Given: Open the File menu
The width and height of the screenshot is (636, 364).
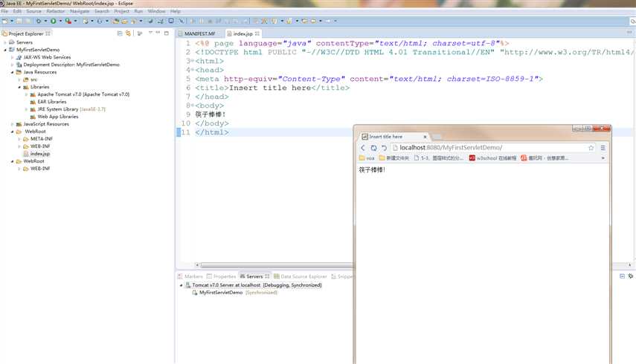Looking at the screenshot, I should pyautogui.click(x=4, y=11).
